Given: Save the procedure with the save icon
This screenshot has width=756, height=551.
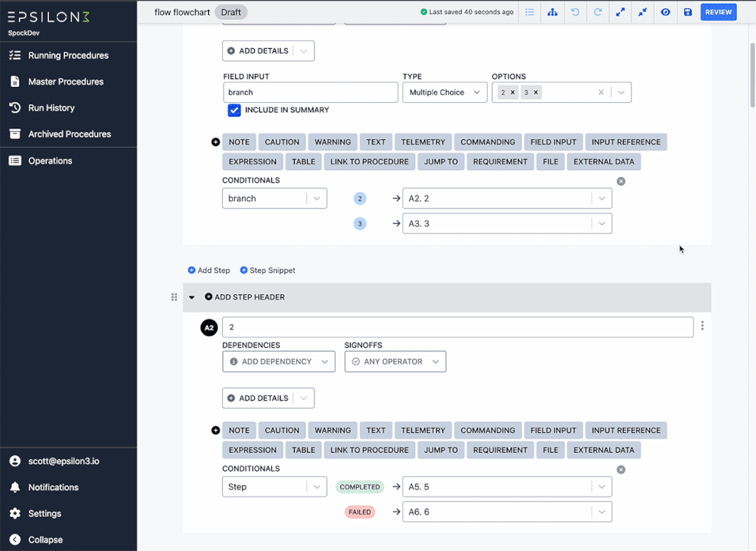Looking at the screenshot, I should click(x=688, y=11).
